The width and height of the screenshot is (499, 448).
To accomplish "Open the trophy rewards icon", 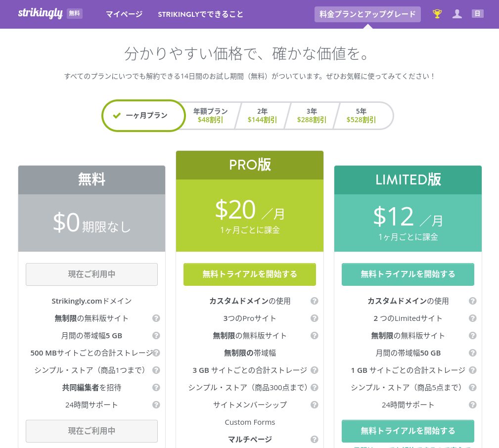I will click(437, 14).
